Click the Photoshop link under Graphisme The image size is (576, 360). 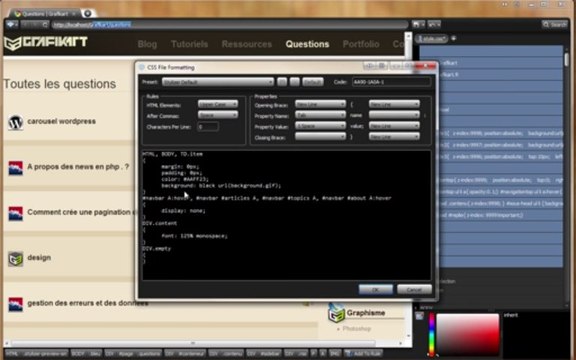(x=357, y=329)
